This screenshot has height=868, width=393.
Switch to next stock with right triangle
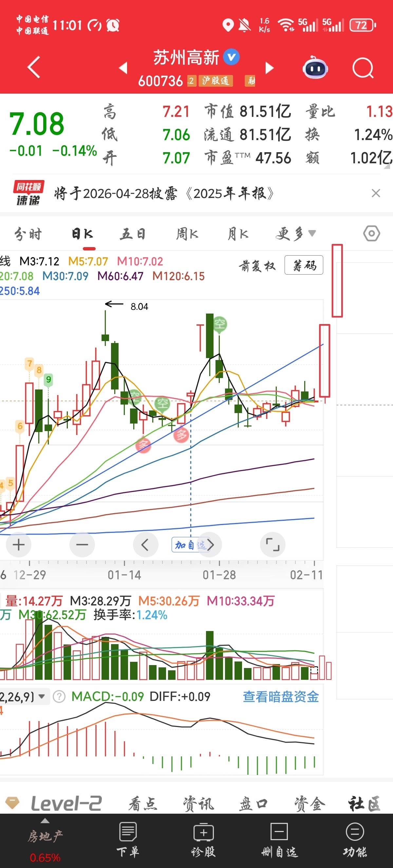[x=270, y=68]
